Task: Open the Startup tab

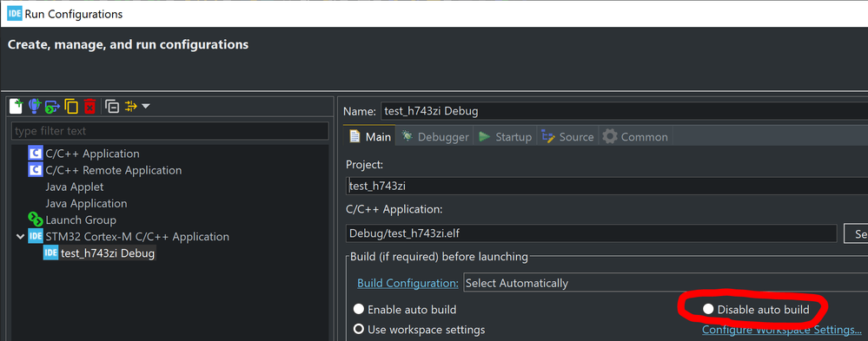Action: 505,137
